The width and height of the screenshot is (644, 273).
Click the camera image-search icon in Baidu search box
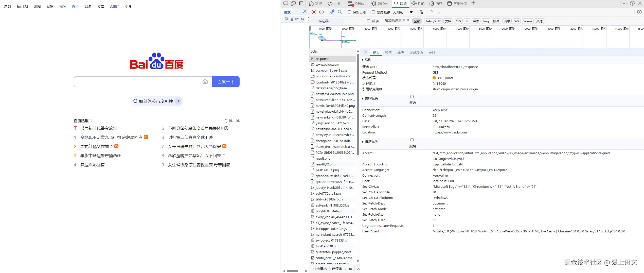[205, 82]
